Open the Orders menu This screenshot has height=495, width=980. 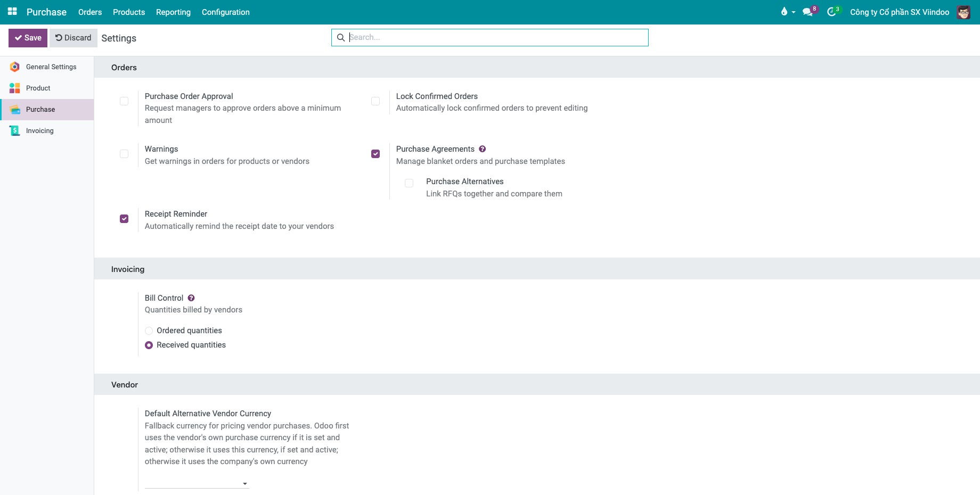(90, 12)
